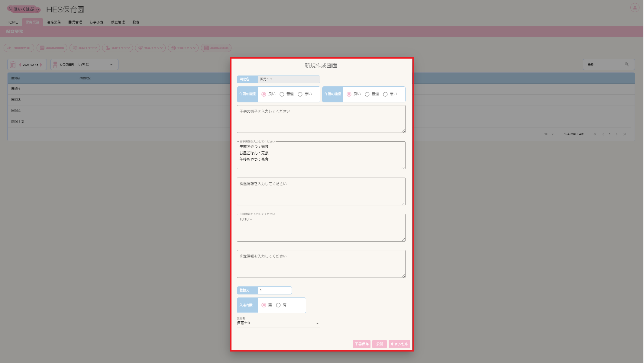
Task: Select 悪い for 午後の機嫌
Action: [385, 94]
